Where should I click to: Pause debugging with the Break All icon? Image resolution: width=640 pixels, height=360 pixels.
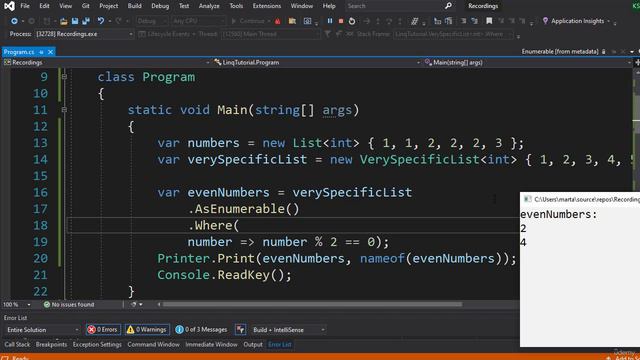point(330,21)
